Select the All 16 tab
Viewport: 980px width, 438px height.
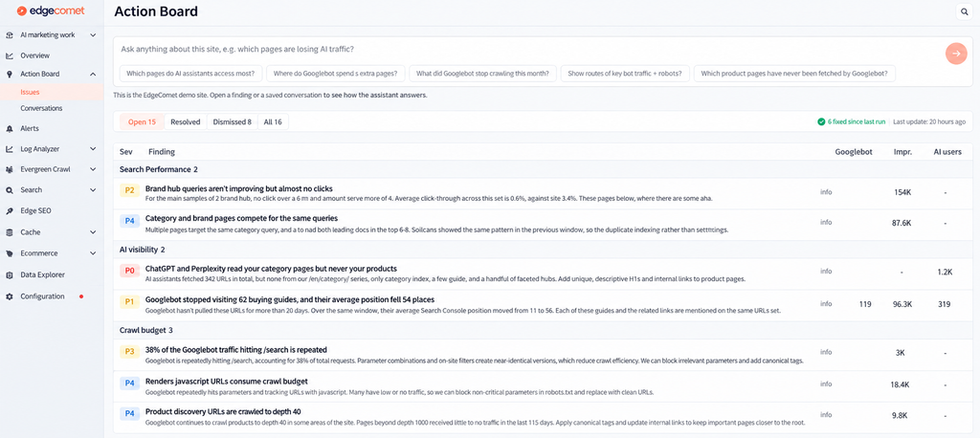(273, 122)
